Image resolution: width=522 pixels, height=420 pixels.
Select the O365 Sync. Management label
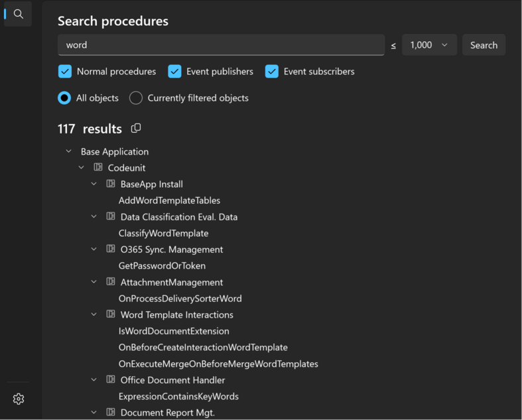pos(172,249)
